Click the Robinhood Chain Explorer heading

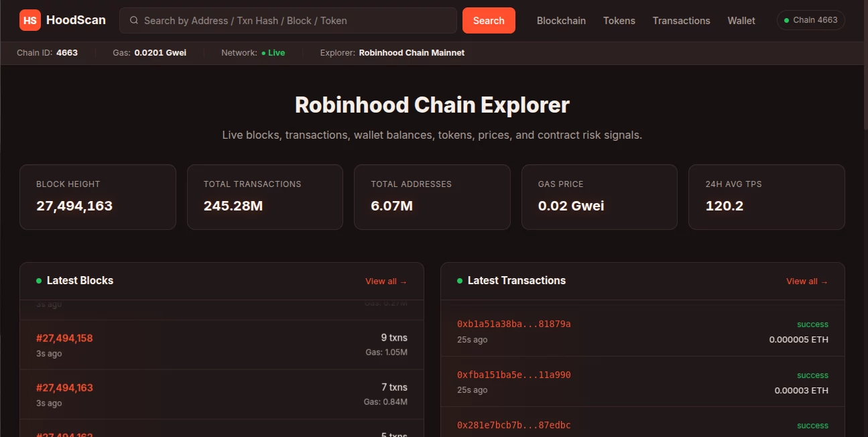tap(432, 105)
